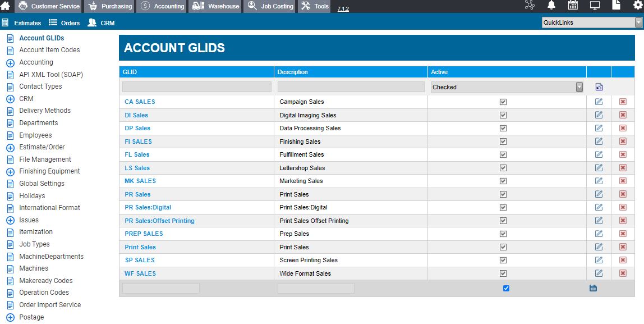644x324 pixels.
Task: Uncheck the new-row Active checkbox
Action: coord(506,288)
